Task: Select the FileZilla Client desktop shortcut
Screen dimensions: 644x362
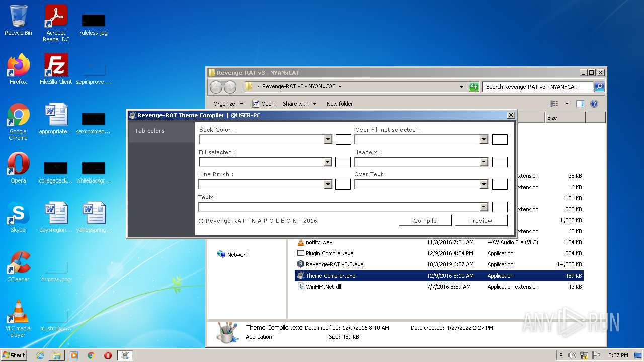Action: point(56,69)
